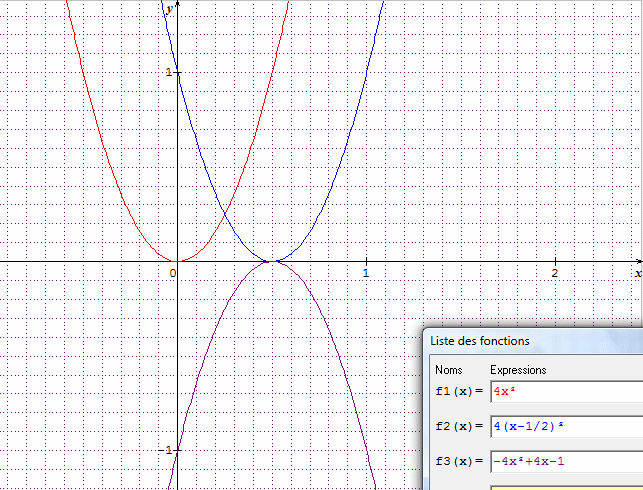The height and width of the screenshot is (490, 643).
Task: Click the y-axis tick label 1
Action: (169, 73)
